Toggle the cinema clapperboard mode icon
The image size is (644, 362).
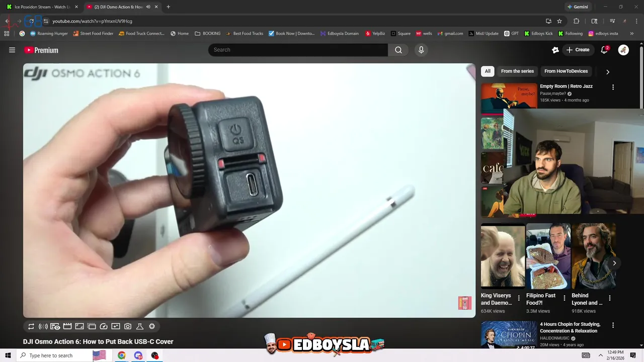[x=67, y=326]
